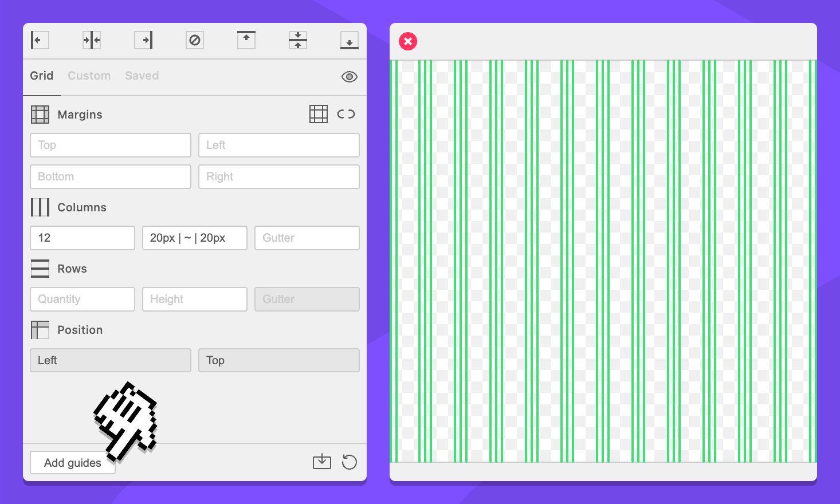Click the add guide to bottom edge icon
840x504 pixels.
point(350,40)
